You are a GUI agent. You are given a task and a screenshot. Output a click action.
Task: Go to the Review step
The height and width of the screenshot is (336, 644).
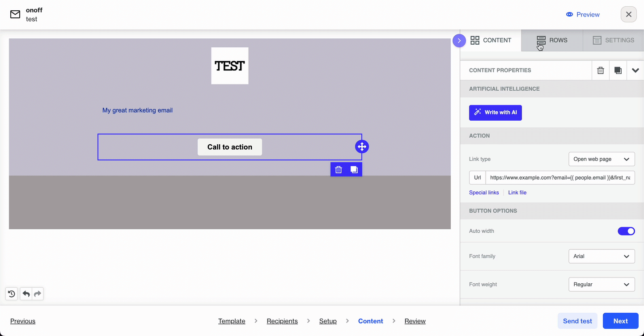(415, 321)
